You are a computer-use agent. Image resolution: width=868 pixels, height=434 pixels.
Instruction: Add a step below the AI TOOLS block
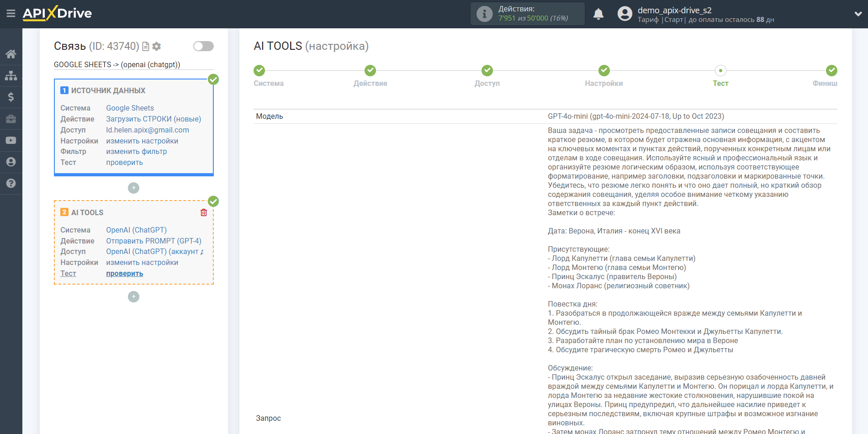click(133, 296)
